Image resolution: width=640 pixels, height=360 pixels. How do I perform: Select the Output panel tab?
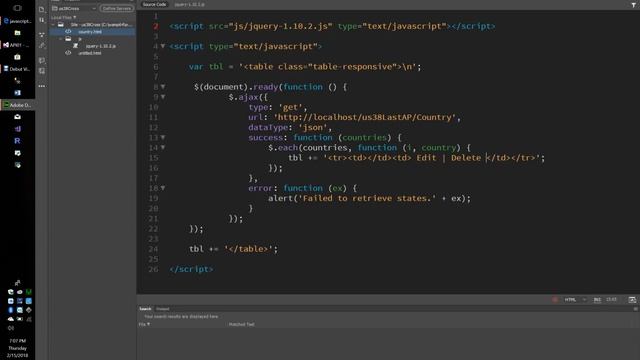[162, 309]
